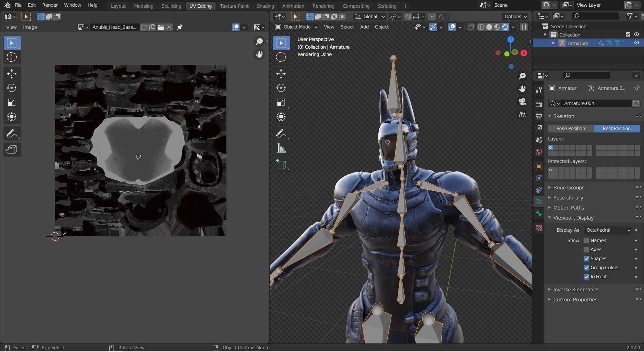Click the red X axis on navigation gizmo
Image resolution: width=644 pixels, height=352 pixels.
click(x=524, y=53)
